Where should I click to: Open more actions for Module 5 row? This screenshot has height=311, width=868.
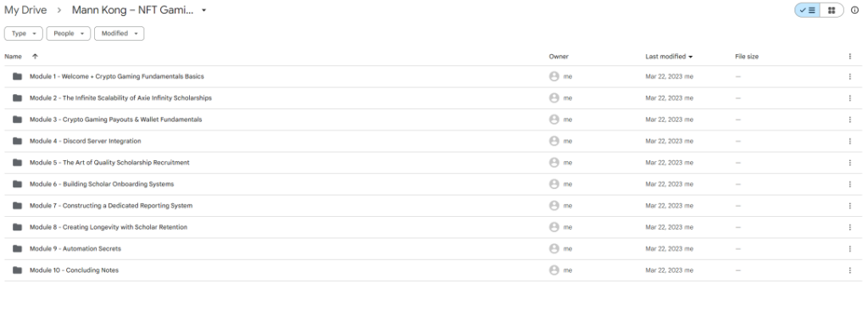tap(849, 163)
